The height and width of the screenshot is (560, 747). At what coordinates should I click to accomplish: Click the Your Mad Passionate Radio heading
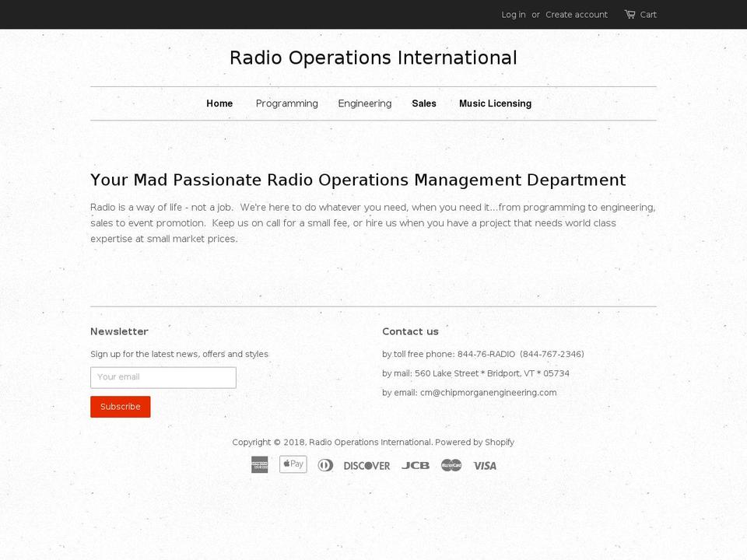coord(358,180)
